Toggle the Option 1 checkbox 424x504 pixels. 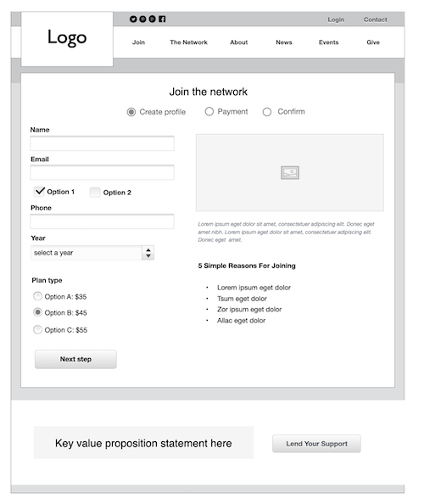39,192
